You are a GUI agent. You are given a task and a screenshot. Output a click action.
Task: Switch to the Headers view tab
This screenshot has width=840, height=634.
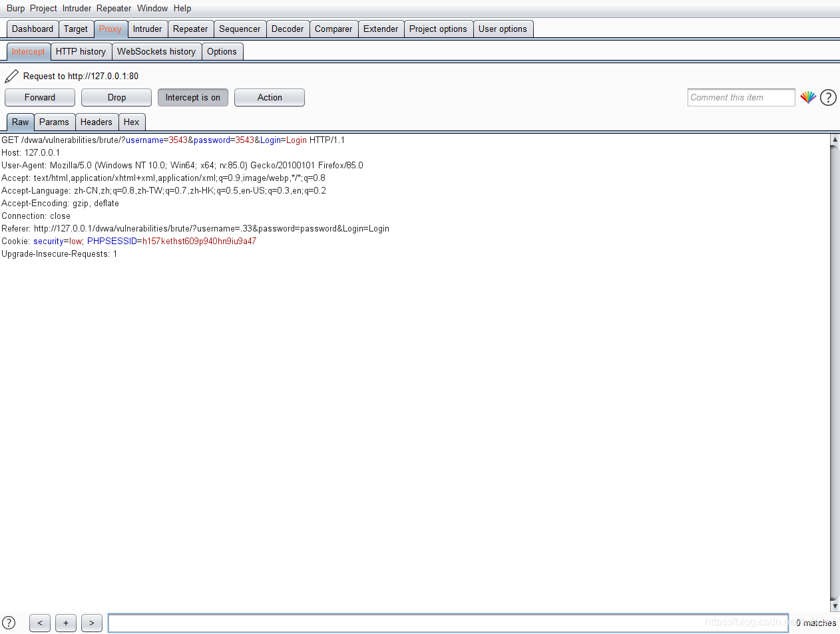pyautogui.click(x=97, y=122)
